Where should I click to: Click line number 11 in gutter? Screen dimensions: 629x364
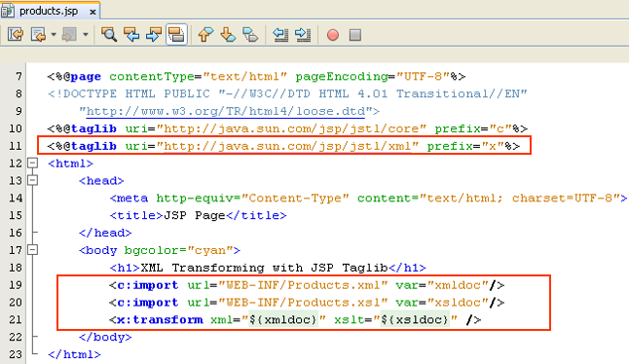[16, 146]
